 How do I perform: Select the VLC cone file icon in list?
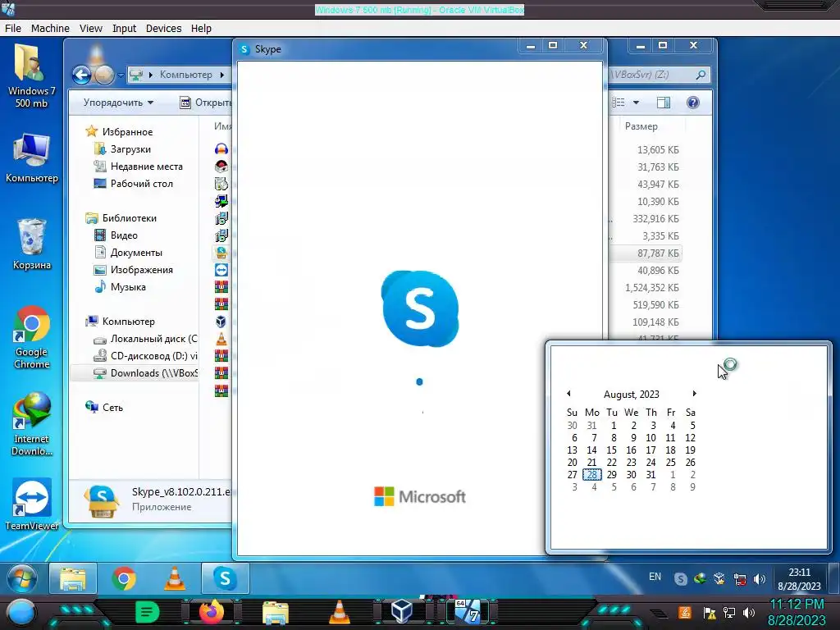221,339
